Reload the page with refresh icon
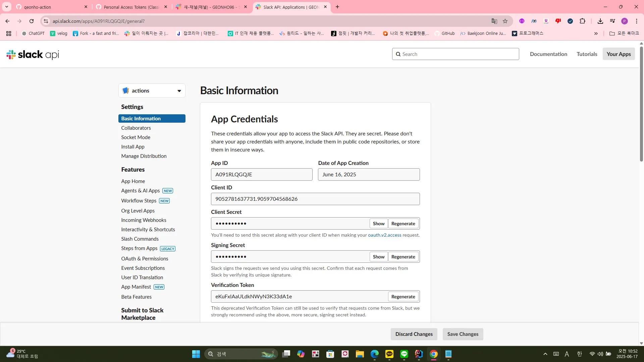 [x=32, y=21]
